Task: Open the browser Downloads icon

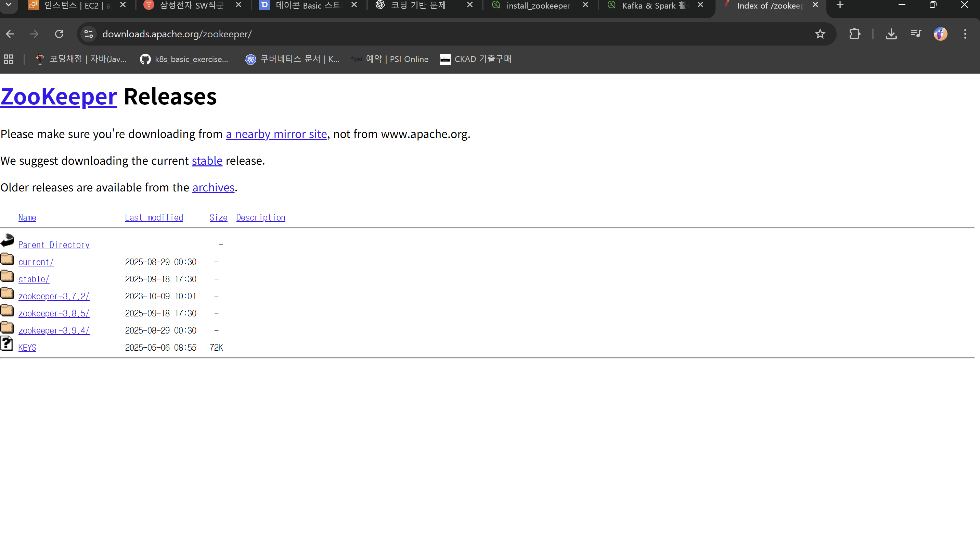Action: (891, 34)
